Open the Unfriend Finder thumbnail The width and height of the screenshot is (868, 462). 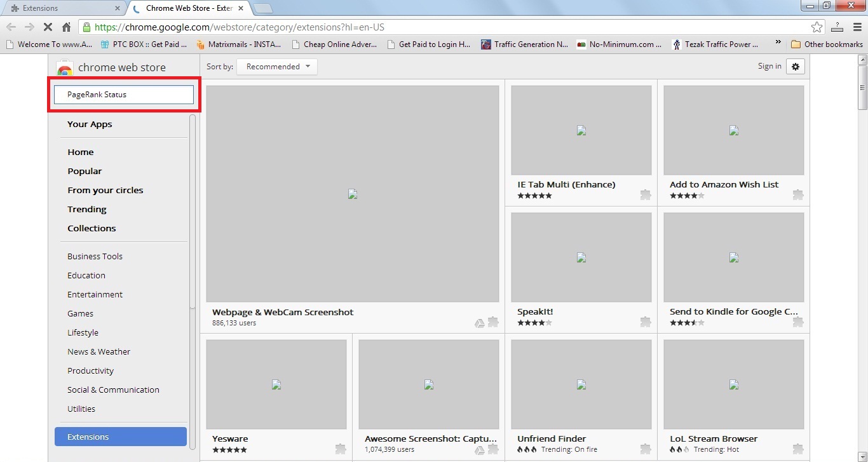(x=581, y=384)
